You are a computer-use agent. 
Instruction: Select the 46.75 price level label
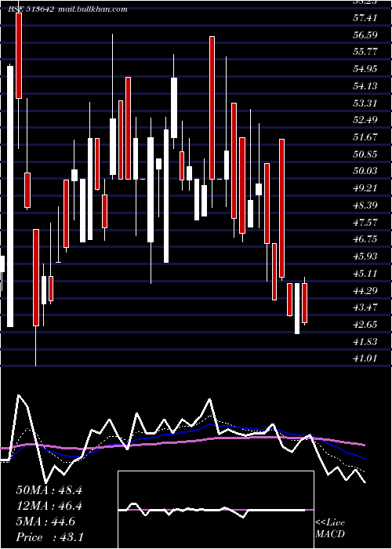pos(365,238)
